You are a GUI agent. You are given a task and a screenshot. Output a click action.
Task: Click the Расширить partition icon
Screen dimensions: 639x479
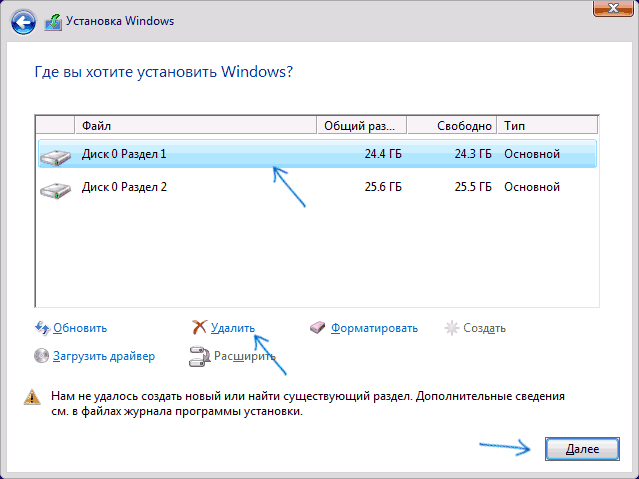click(x=199, y=355)
